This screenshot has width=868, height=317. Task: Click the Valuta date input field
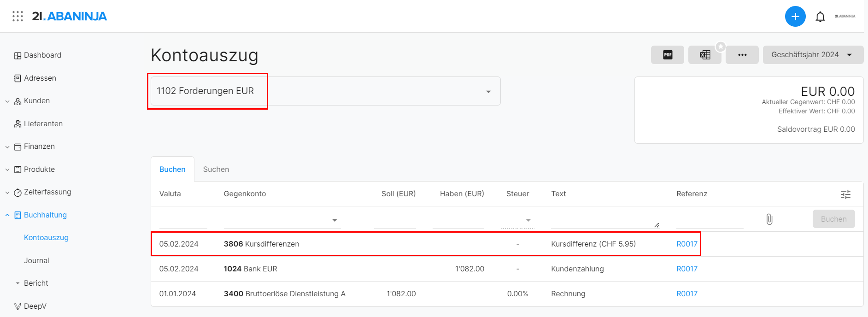[183, 220]
